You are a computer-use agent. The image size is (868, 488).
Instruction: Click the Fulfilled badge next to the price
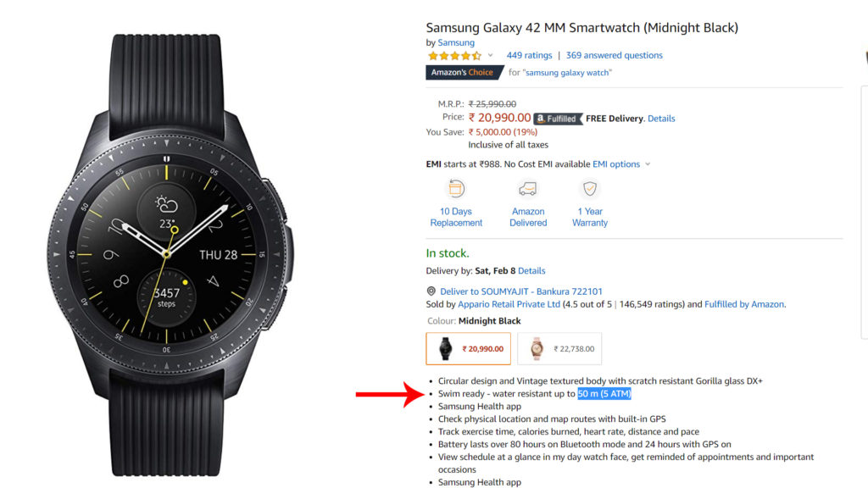coord(557,118)
